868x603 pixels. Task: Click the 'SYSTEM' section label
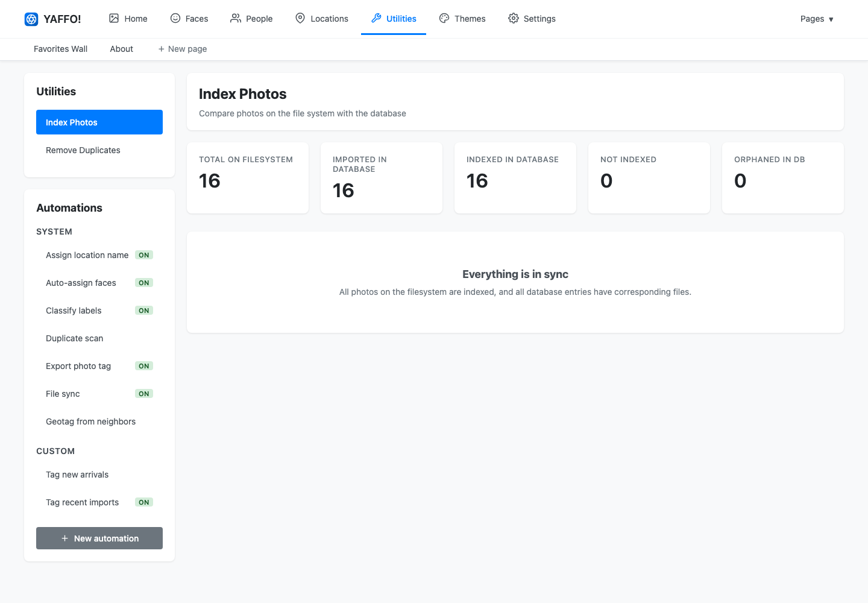coord(54,232)
